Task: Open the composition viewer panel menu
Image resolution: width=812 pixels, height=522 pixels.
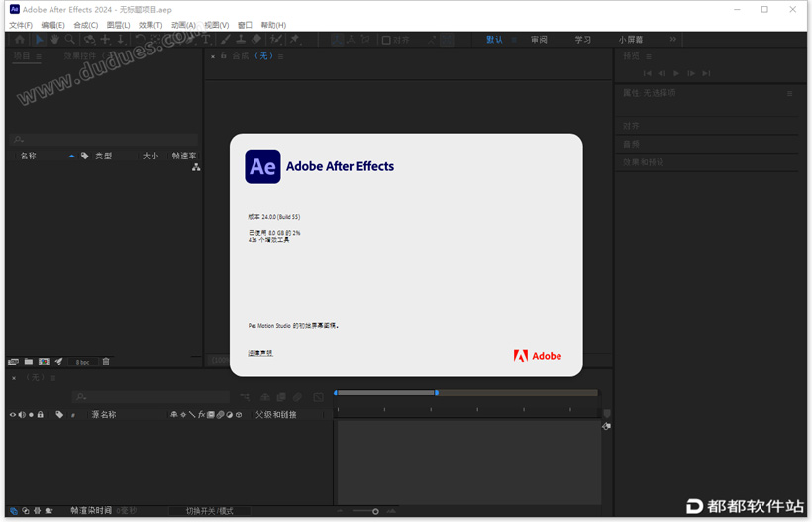Action: (x=280, y=56)
